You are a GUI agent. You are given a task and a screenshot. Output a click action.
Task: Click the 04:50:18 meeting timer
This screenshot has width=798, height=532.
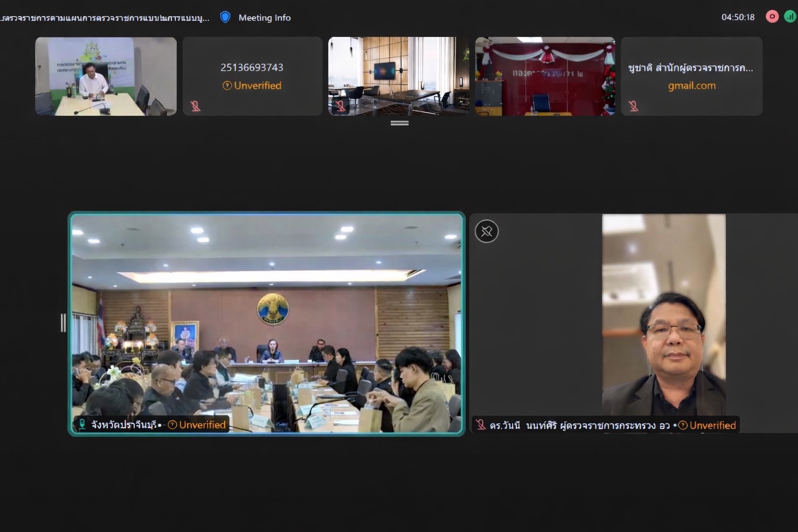tap(738, 17)
